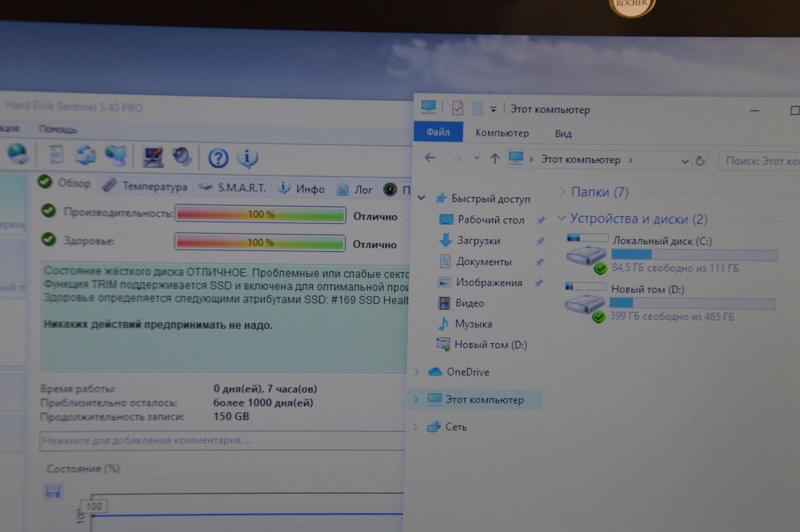Select Загрузки in Quick access
Screen dimensions: 800x532
pyautogui.click(x=478, y=241)
